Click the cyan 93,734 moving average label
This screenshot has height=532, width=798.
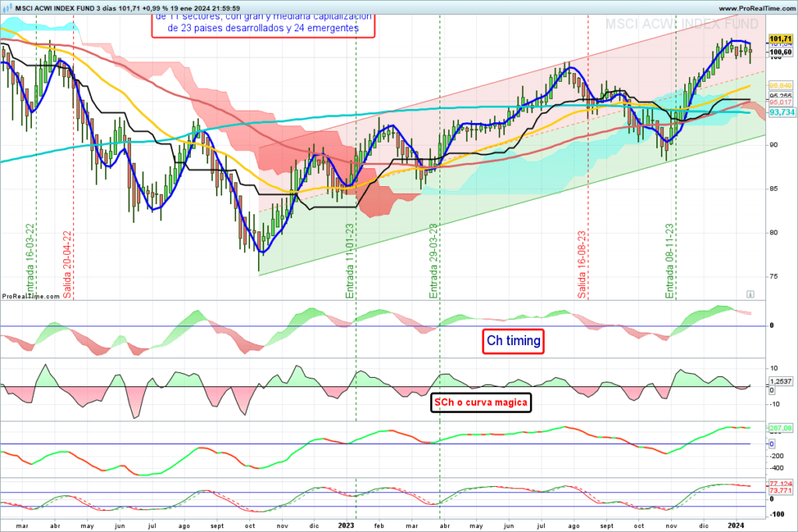coord(781,112)
